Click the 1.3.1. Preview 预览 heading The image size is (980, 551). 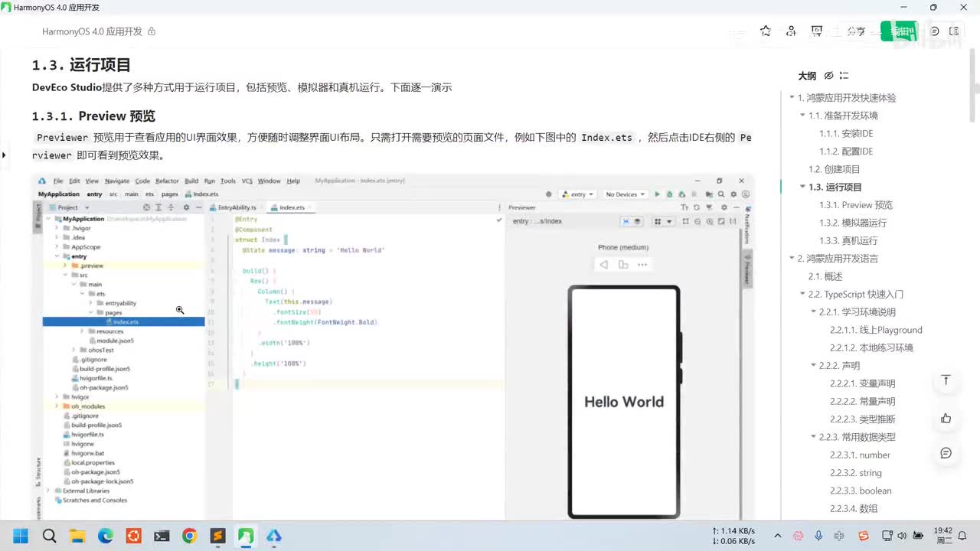point(93,116)
